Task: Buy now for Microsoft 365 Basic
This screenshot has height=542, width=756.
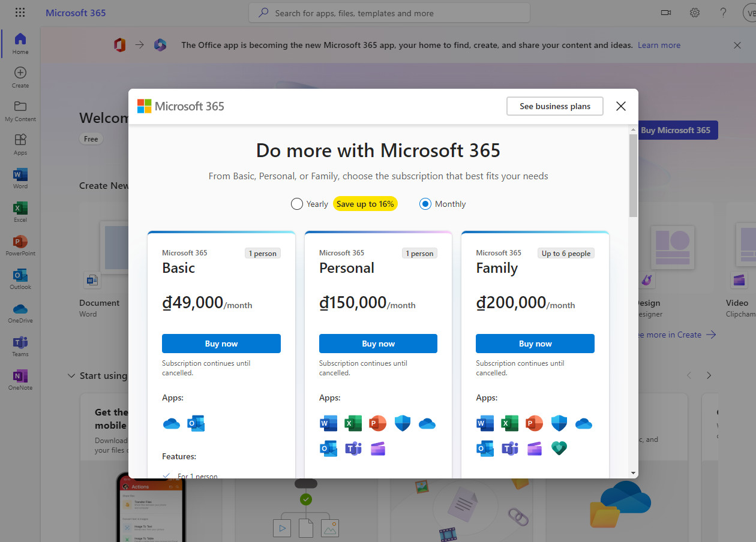Action: click(x=221, y=344)
